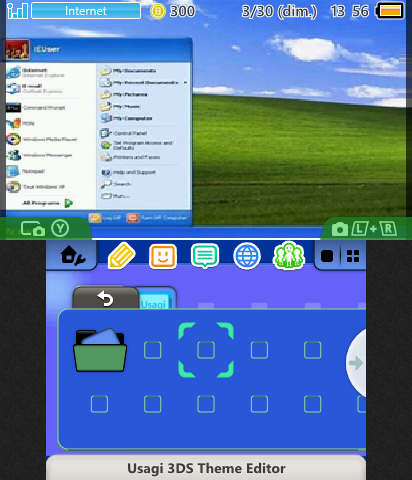
Task: Open Notepad in the XP start menu
Action: pyautogui.click(x=26, y=171)
